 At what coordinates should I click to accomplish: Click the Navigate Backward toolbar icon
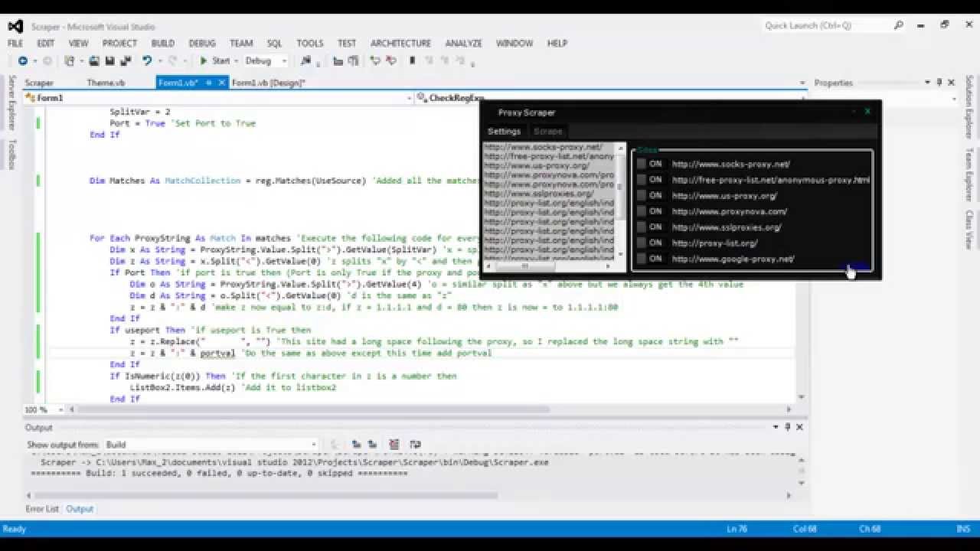point(23,60)
